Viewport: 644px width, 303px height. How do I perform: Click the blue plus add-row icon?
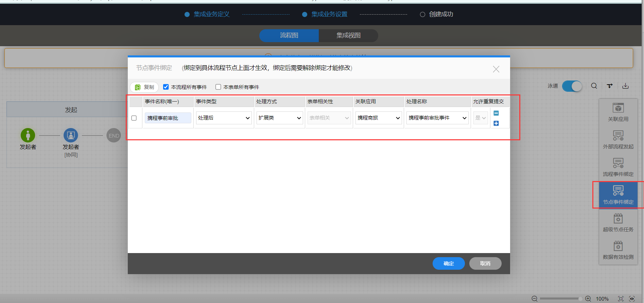[496, 123]
